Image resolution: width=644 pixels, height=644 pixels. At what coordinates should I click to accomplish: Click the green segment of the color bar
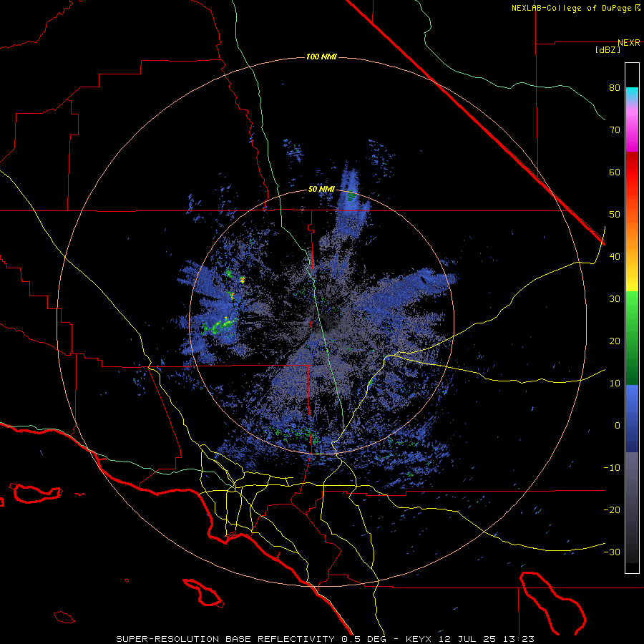click(632, 338)
